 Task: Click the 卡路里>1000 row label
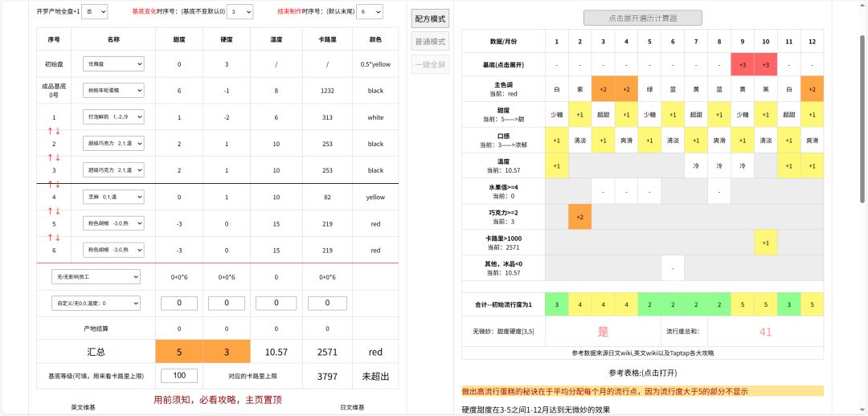tap(503, 243)
